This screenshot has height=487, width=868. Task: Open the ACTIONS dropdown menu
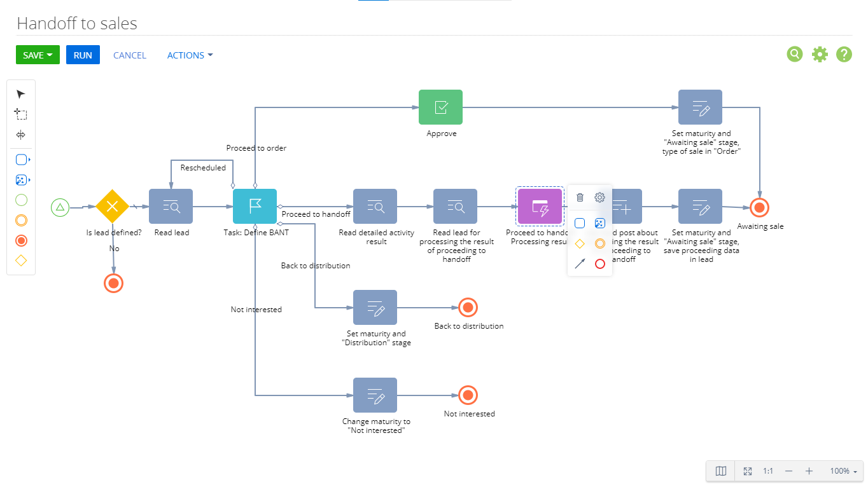click(190, 55)
